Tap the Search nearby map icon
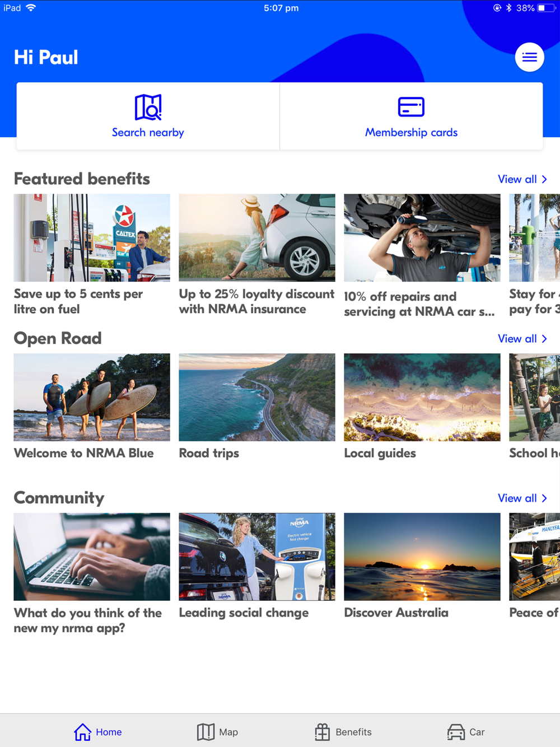 click(x=148, y=107)
